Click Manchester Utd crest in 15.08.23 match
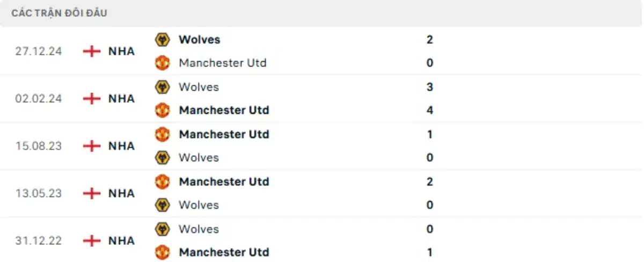The width and height of the screenshot is (644, 262). tap(162, 134)
